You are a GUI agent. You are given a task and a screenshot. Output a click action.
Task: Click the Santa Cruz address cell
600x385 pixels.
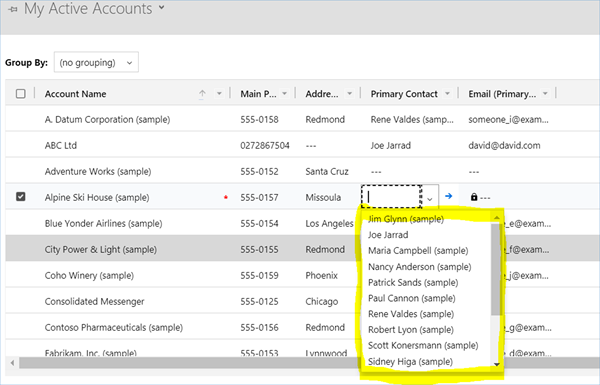(x=327, y=171)
